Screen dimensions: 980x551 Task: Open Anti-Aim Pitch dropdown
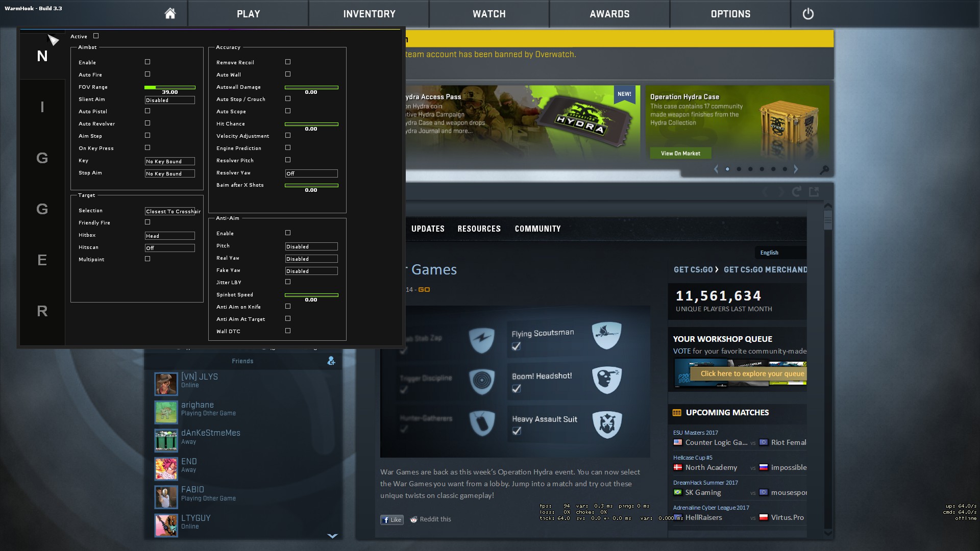point(311,246)
